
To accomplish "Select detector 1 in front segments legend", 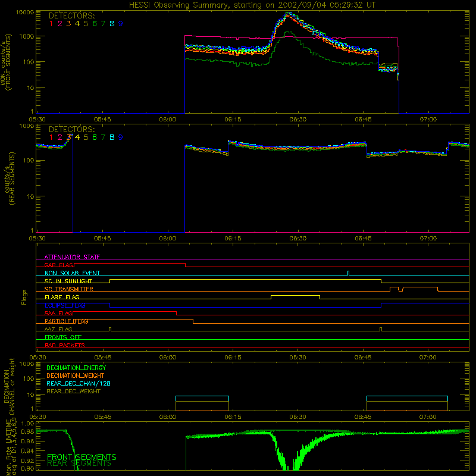I will [51, 24].
